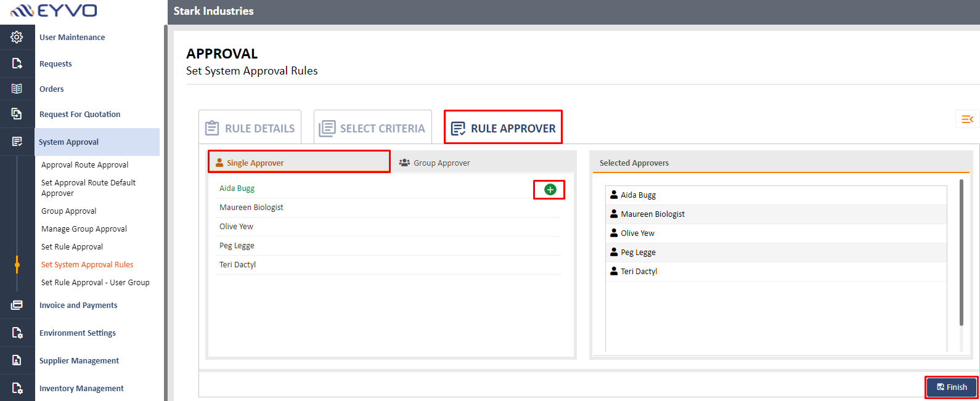Screen dimensions: 980x401
Task: Click the User Maintenance gear icon
Action: coord(17,37)
